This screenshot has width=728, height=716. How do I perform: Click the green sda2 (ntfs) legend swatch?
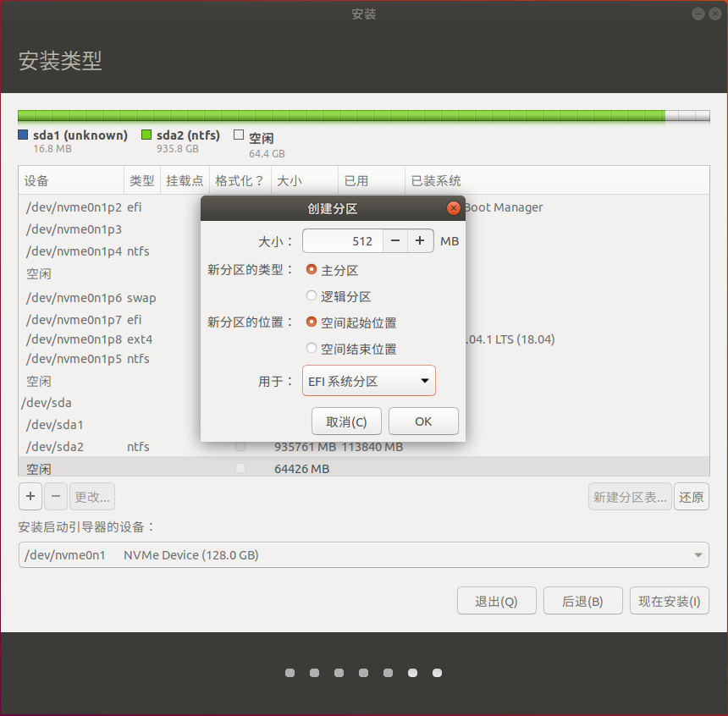coord(146,135)
